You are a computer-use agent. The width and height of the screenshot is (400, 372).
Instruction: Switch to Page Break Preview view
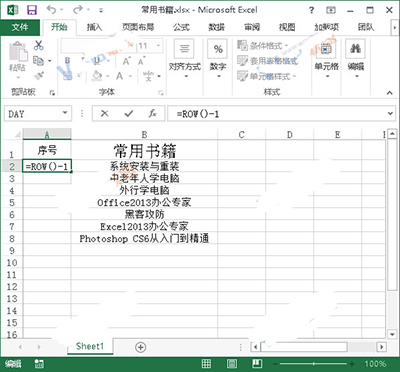[x=257, y=364]
